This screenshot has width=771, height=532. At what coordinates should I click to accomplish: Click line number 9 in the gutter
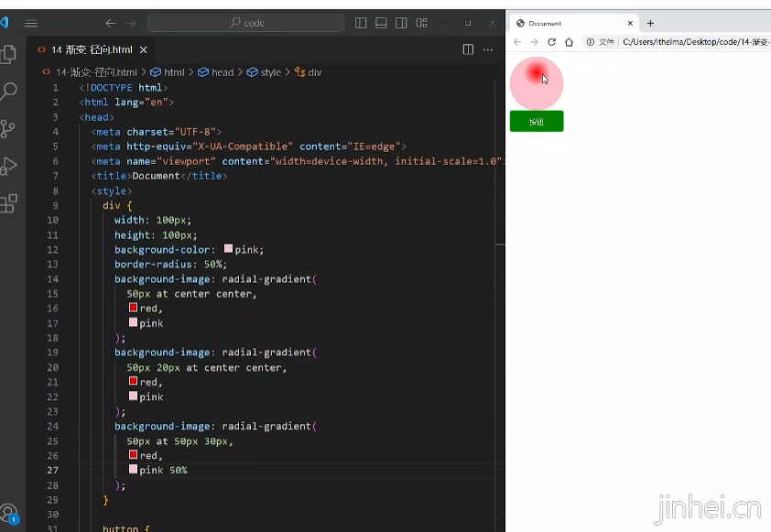pos(56,205)
